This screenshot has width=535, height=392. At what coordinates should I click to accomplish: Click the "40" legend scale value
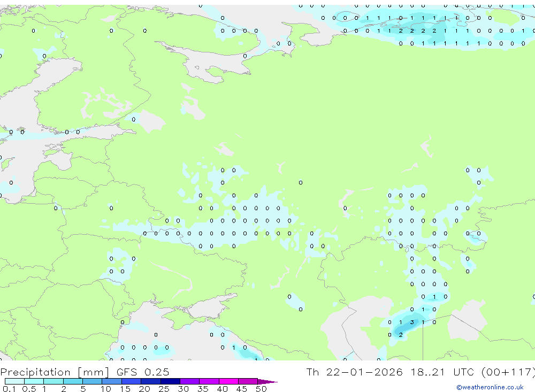[223, 389]
